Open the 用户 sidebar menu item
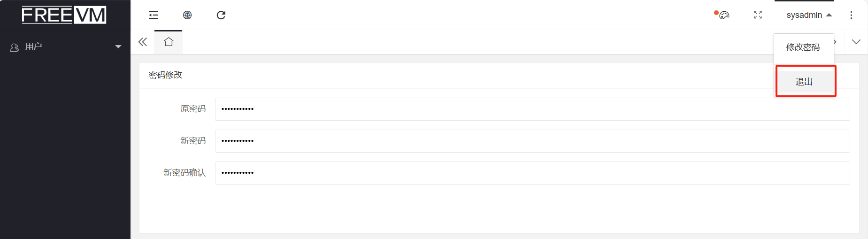 65,46
